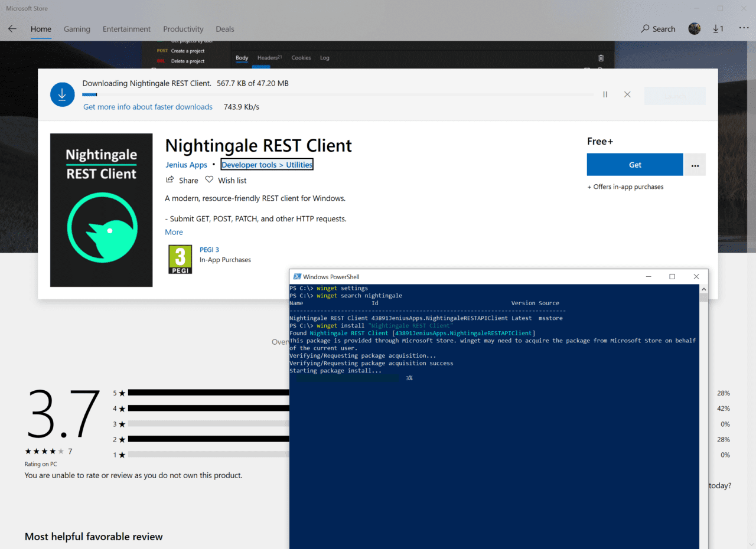Open the See more ellipsis in Store header
The height and width of the screenshot is (549, 756).
[x=744, y=28]
